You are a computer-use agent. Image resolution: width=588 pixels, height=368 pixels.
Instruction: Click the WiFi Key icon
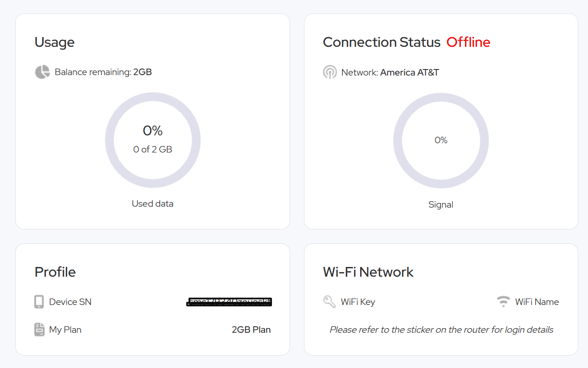pyautogui.click(x=330, y=302)
